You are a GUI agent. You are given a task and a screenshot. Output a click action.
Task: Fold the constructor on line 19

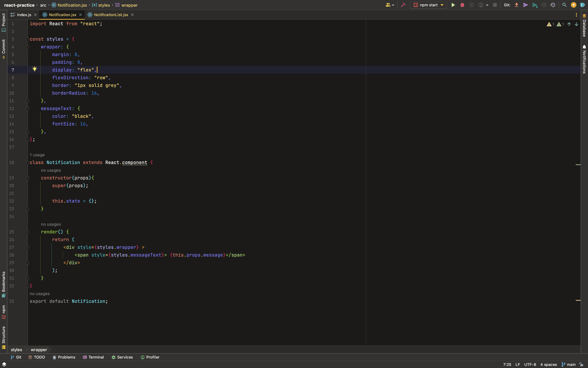click(27, 178)
